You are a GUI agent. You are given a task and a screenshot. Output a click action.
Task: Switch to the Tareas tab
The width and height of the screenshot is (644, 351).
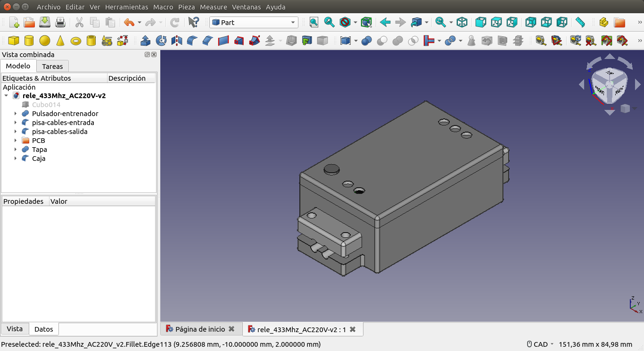52,66
